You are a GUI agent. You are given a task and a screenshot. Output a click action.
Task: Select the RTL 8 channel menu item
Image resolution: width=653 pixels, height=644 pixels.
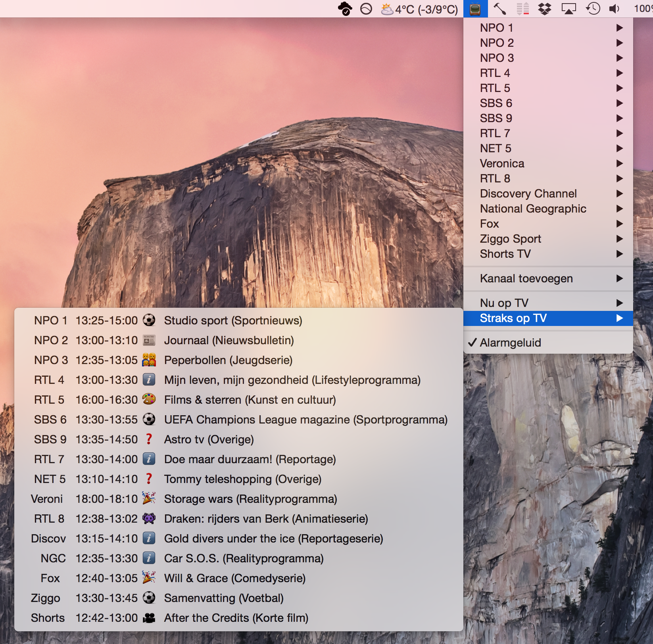click(x=548, y=178)
